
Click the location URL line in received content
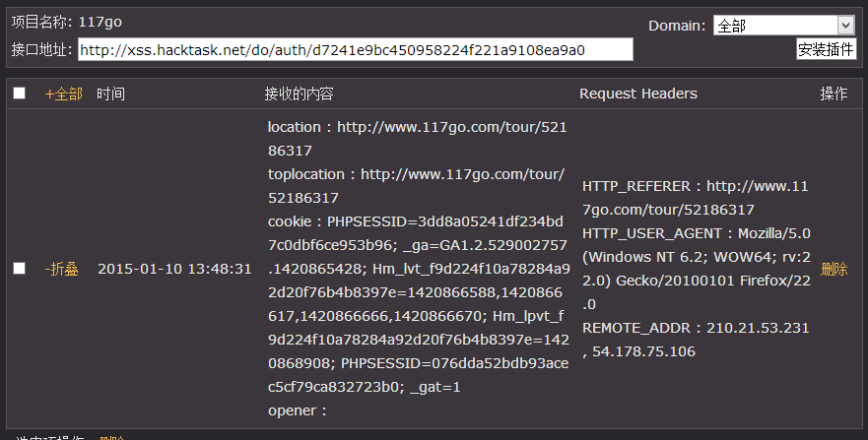coord(418,139)
